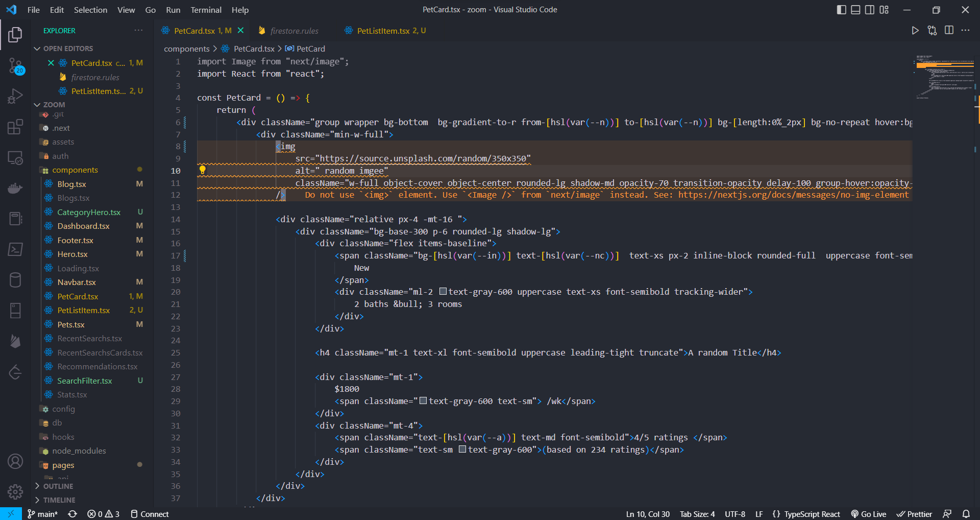Open the Selection menu
This screenshot has height=520, width=980.
click(x=90, y=10)
